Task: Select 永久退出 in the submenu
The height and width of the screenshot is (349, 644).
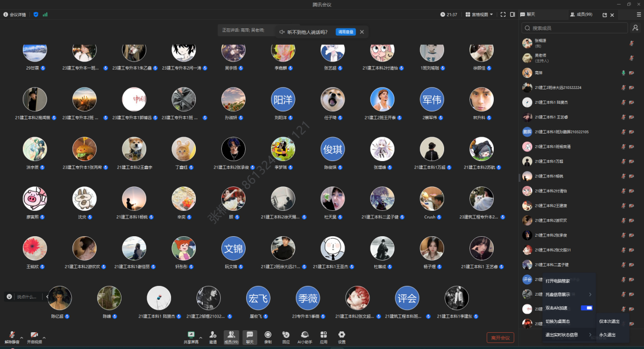Action: [x=607, y=335]
